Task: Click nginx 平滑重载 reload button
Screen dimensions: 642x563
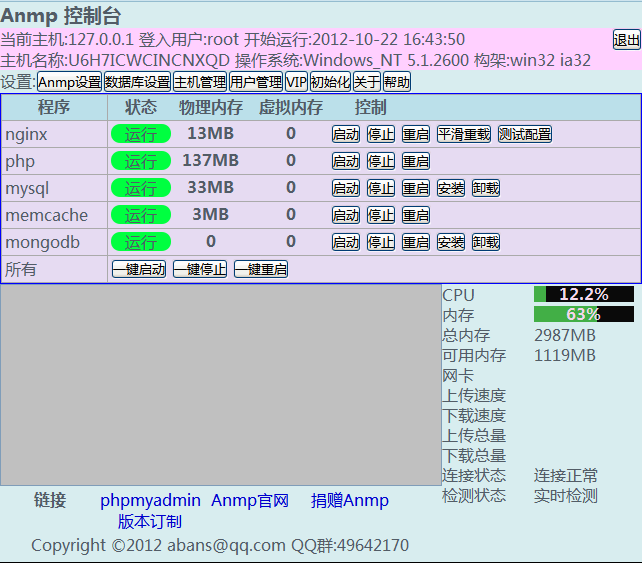Action: pos(464,134)
